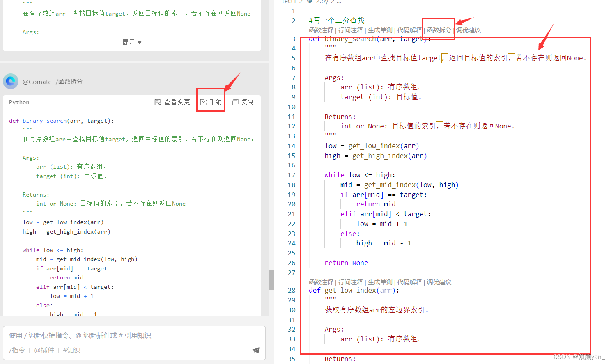Click the /函数拆分 command text
611x364 pixels.
(x=69, y=82)
